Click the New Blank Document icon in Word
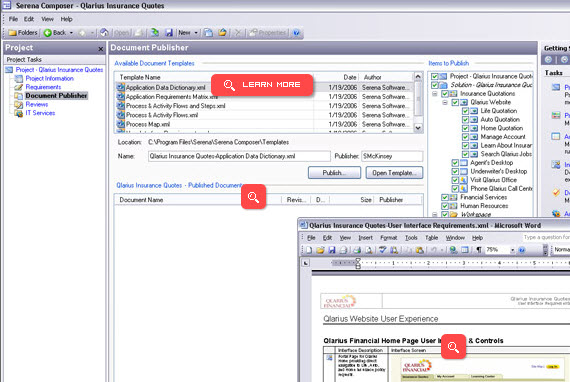Image resolution: width=570 pixels, height=382 pixels. click(309, 250)
